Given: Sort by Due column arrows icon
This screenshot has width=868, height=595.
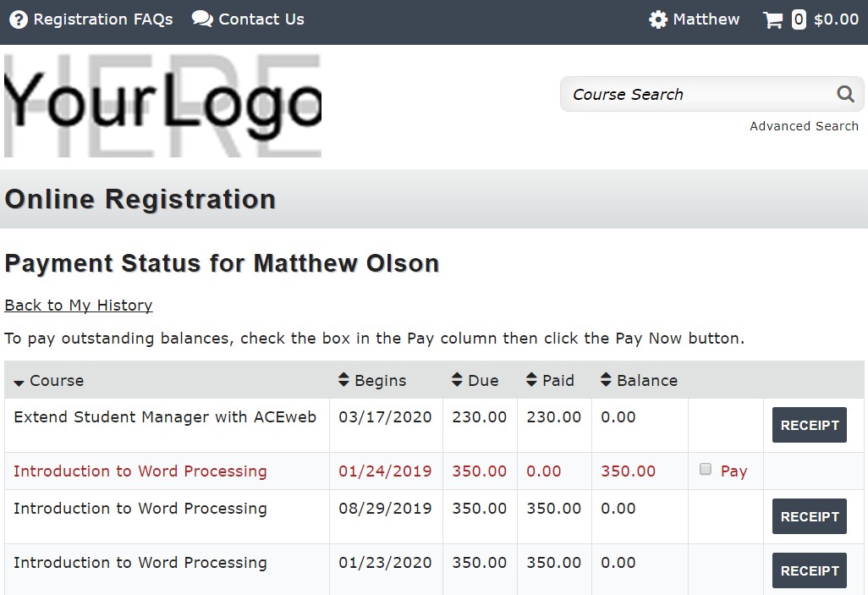Looking at the screenshot, I should click(457, 380).
